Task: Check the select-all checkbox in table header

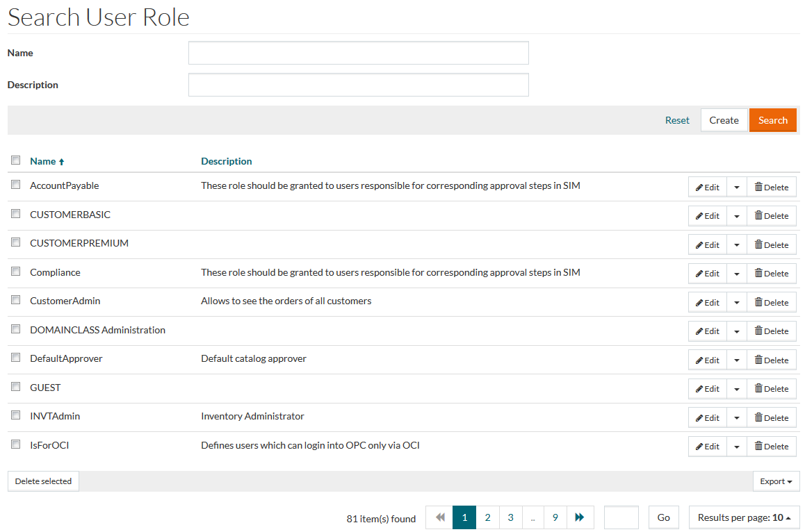Action: tap(15, 160)
